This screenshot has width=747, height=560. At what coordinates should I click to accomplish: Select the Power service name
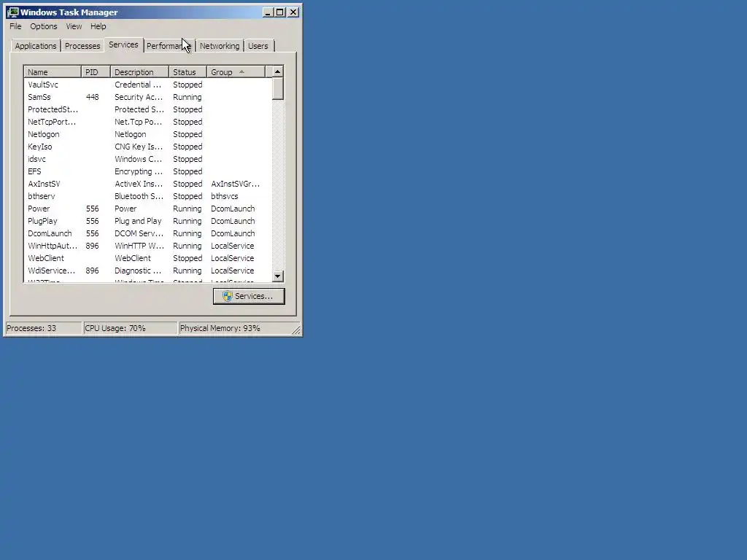(39, 209)
